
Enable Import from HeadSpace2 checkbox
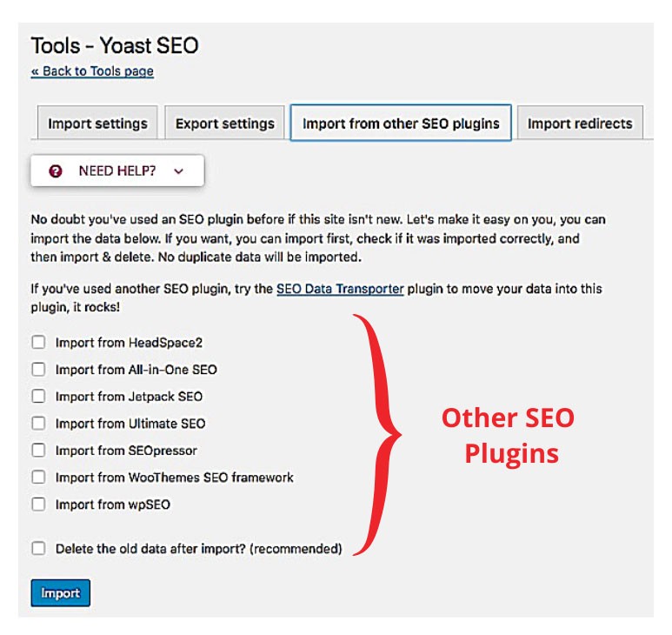click(38, 343)
